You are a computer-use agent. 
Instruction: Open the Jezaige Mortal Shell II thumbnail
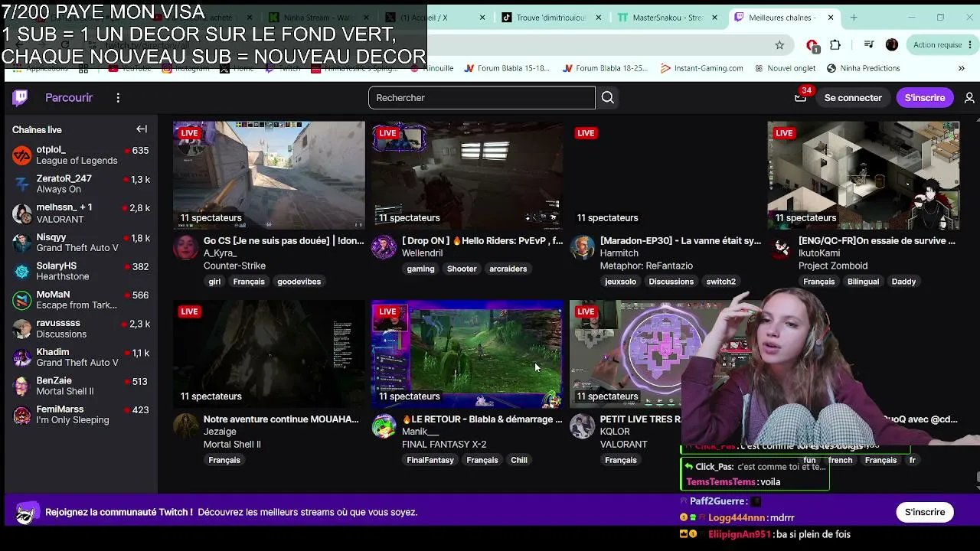269,354
